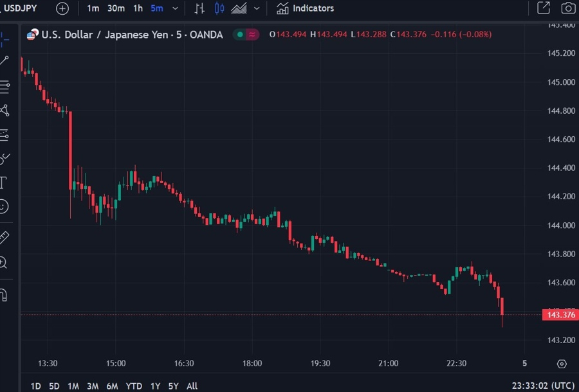Toggle the magnet snap mode
579x392 pixels.
3,295
